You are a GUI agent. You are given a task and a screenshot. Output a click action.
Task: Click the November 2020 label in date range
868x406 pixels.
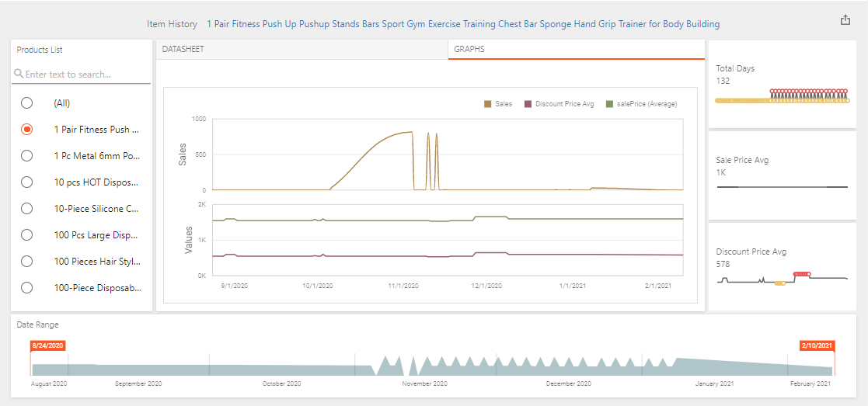[x=424, y=383]
